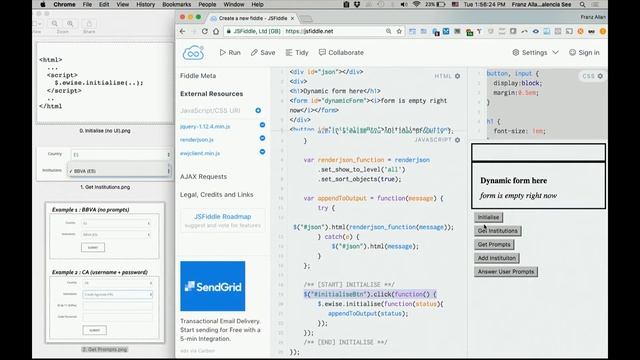Open a new browser tab
This screenshot has height=360, width=640.
coord(306,19)
